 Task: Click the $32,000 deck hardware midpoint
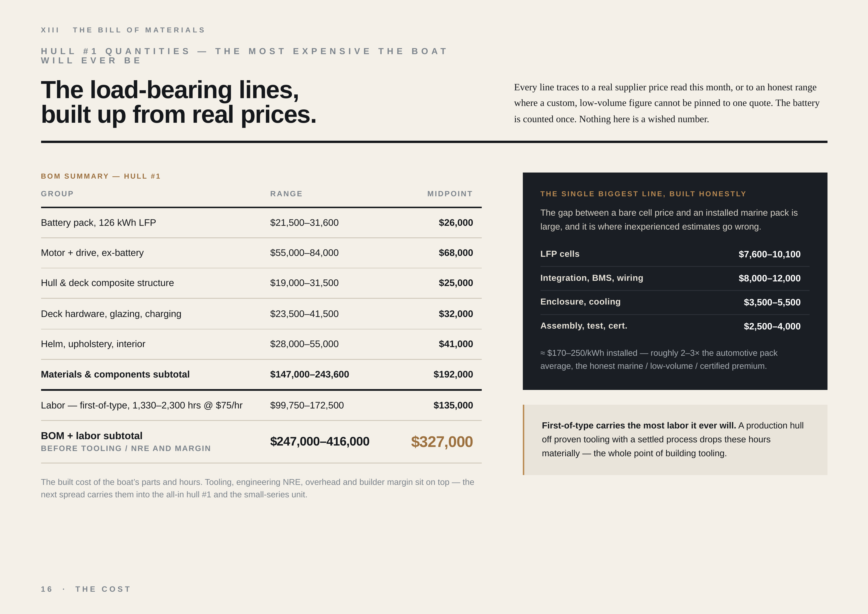(x=455, y=314)
